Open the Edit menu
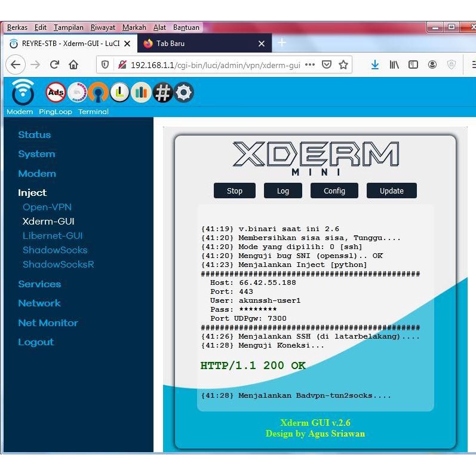This screenshot has width=476, height=476. point(41,27)
